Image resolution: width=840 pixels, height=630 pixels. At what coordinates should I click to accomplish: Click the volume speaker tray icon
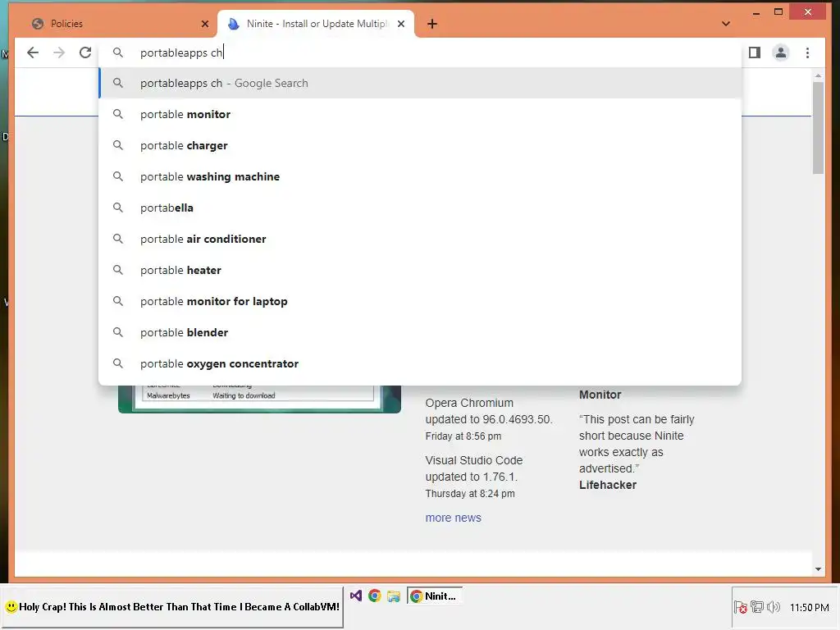tap(773, 607)
